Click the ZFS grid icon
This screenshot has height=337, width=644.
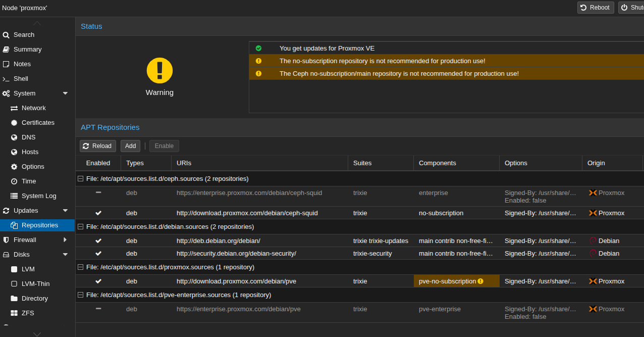[14, 313]
